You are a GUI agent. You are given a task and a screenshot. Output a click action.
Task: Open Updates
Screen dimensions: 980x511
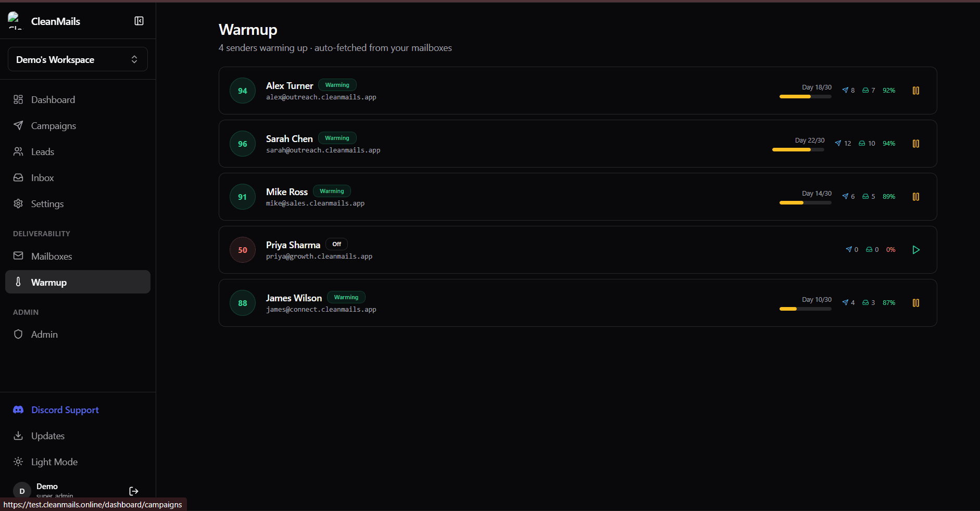click(78, 436)
